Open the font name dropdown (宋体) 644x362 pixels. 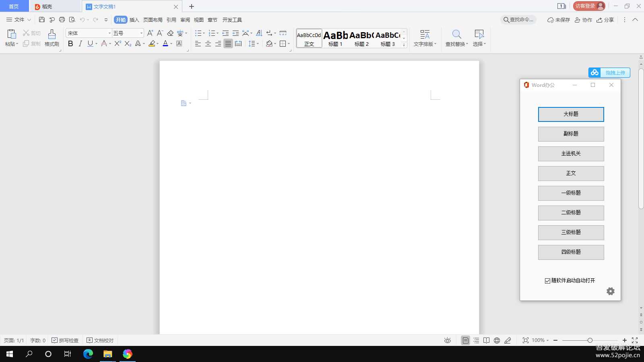[109, 33]
